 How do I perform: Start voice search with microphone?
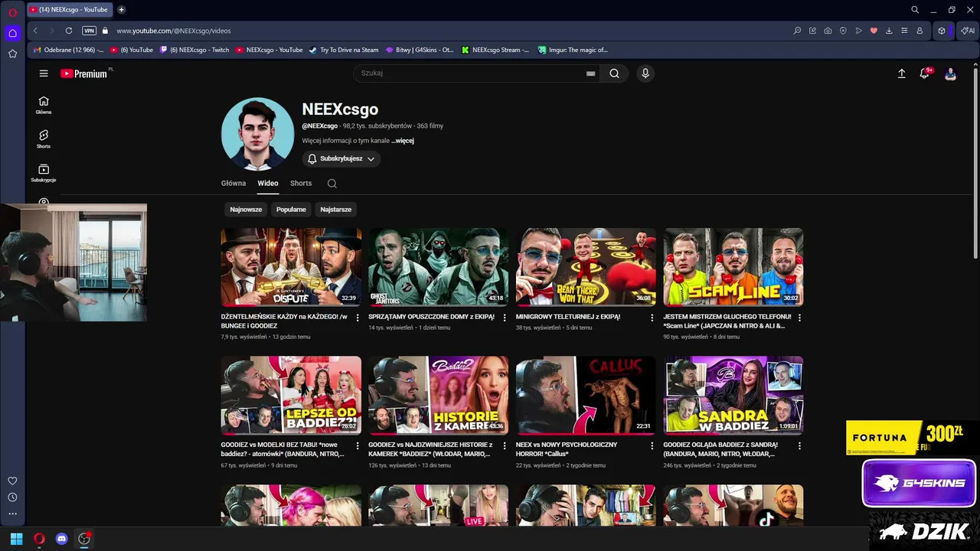(645, 73)
